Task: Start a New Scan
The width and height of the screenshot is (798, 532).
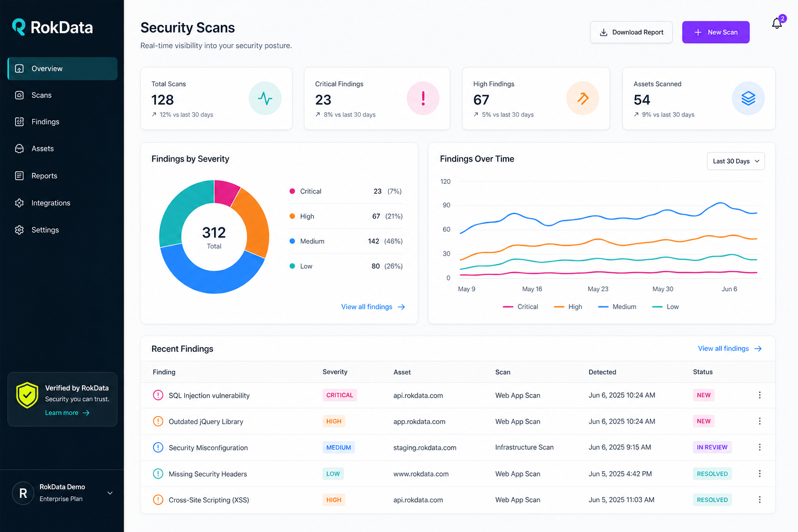Action: point(715,32)
